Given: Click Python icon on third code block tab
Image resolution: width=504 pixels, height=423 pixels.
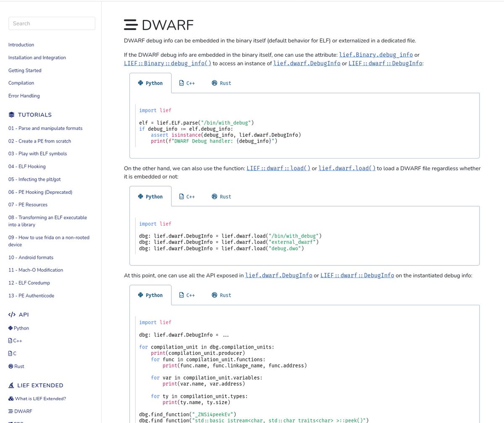Looking at the screenshot, I should pos(141,295).
